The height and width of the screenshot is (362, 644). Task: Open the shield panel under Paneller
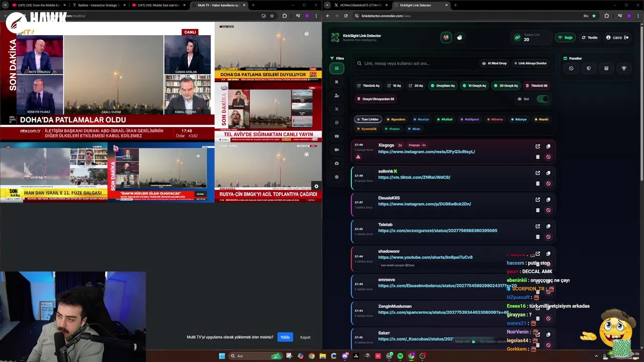(x=589, y=68)
